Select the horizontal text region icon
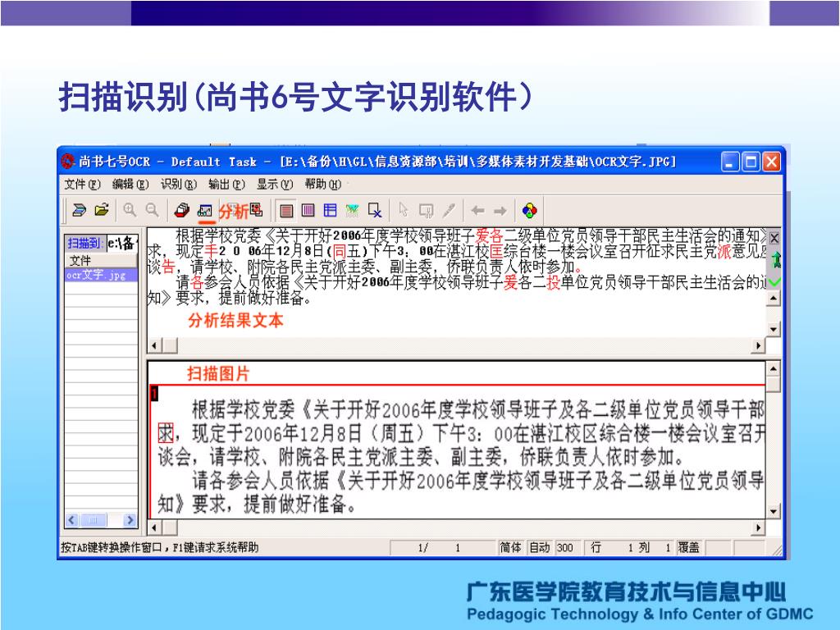The height and width of the screenshot is (630, 840). 286,211
